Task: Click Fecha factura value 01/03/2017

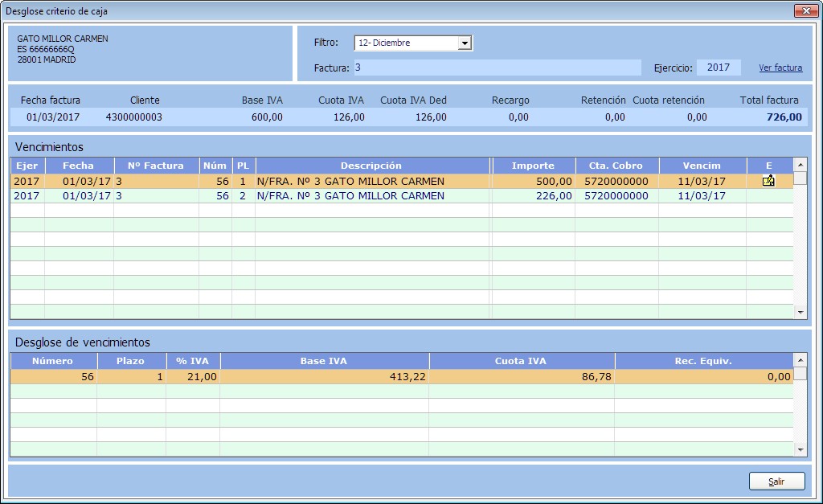Action: tap(53, 117)
